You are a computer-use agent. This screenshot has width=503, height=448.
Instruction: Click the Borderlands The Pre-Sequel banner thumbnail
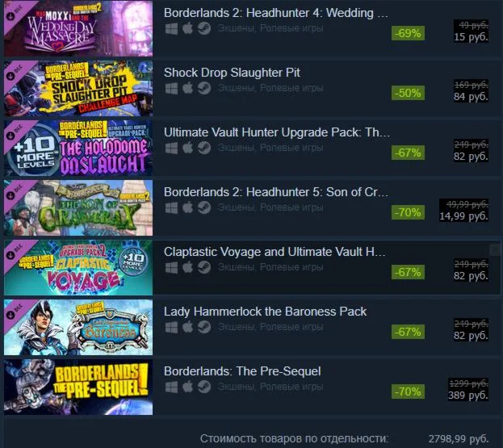pos(78,387)
